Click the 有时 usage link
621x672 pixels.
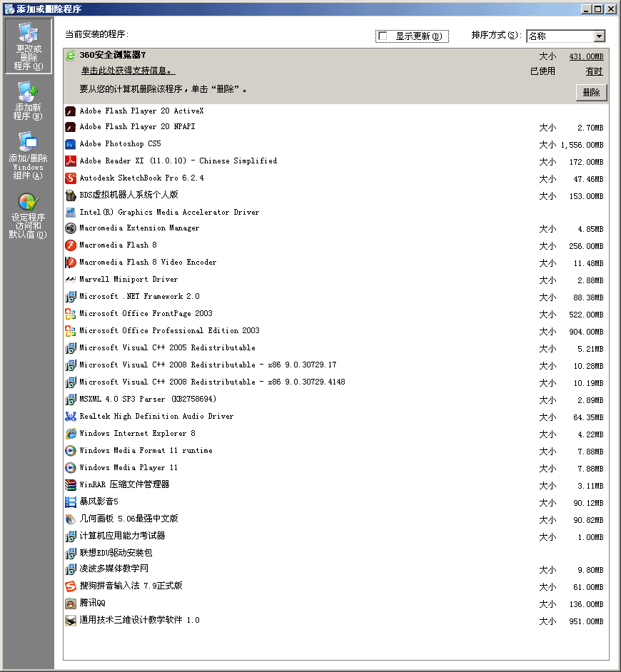(x=595, y=71)
